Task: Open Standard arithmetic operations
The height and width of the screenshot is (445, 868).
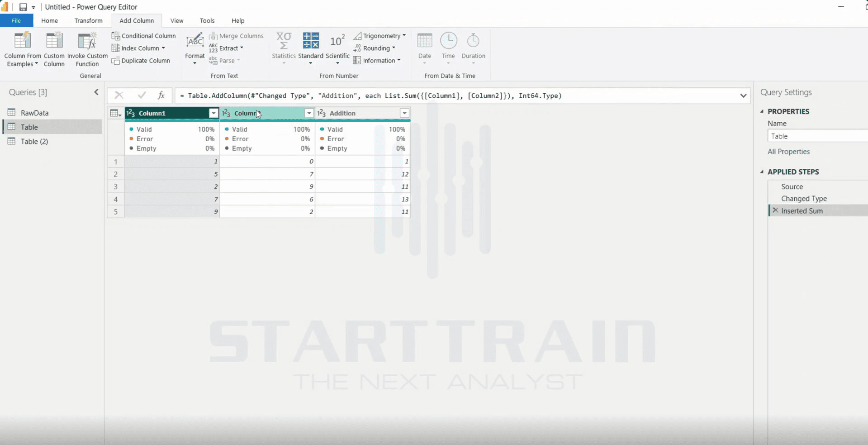Action: click(310, 48)
